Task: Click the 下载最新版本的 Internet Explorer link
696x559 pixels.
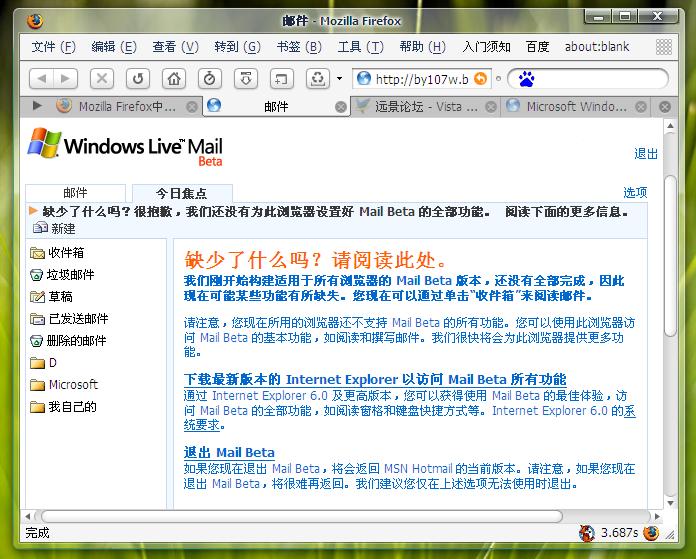Action: [x=375, y=379]
